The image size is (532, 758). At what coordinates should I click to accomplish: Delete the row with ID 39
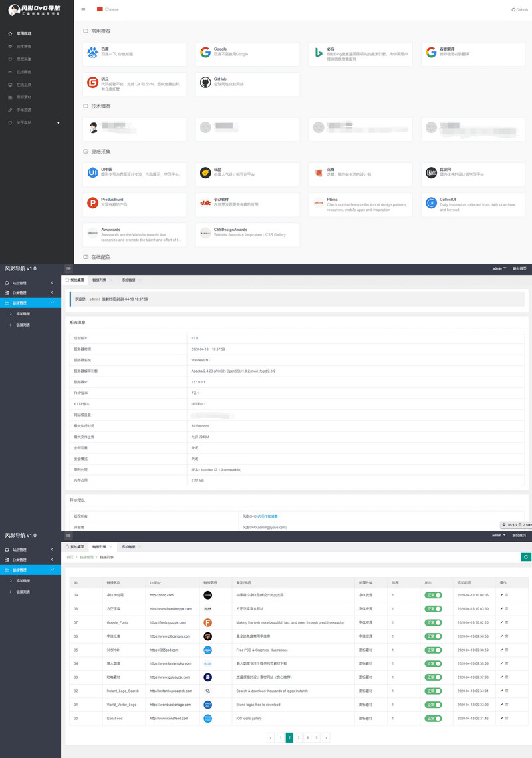click(507, 595)
